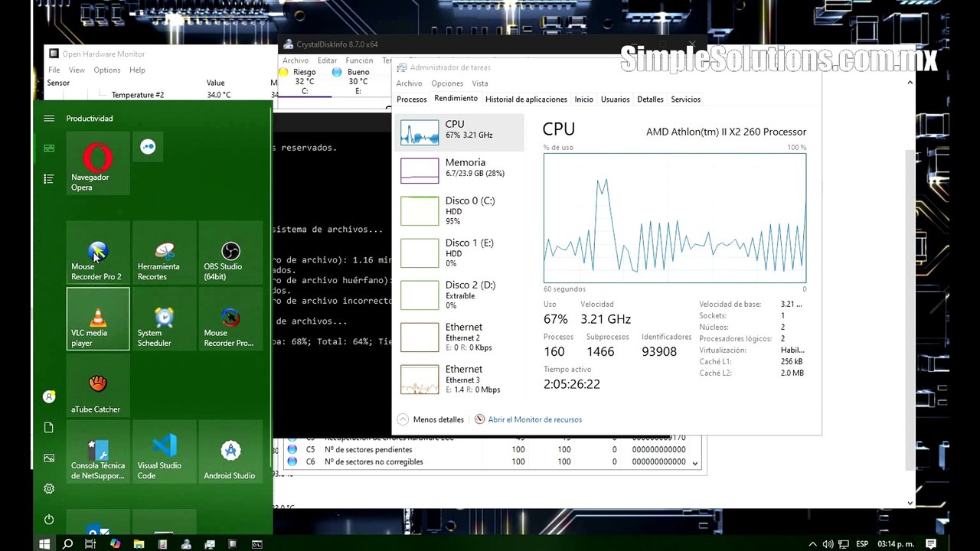Open Archivo menu in Task Manager
The width and height of the screenshot is (980, 551).
[x=410, y=83]
